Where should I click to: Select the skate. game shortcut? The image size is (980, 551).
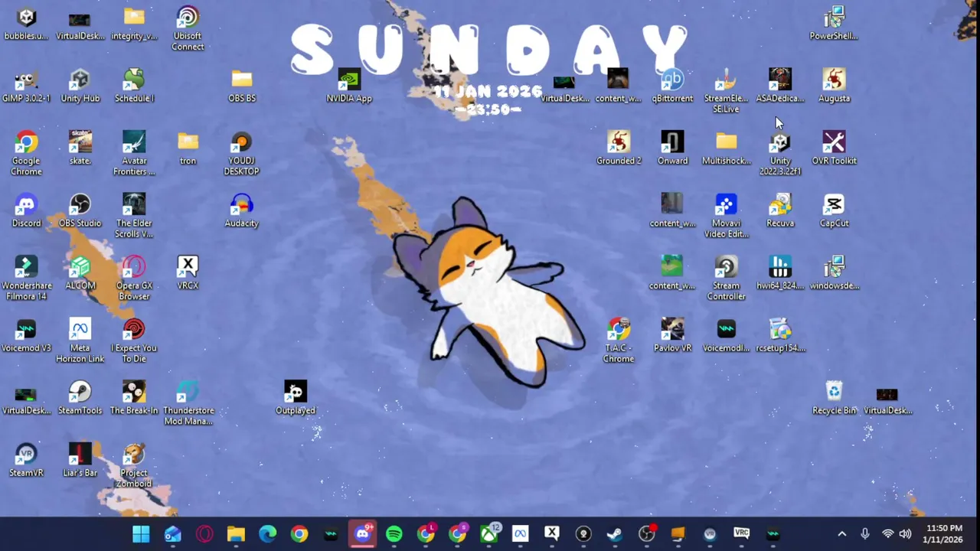tap(80, 148)
